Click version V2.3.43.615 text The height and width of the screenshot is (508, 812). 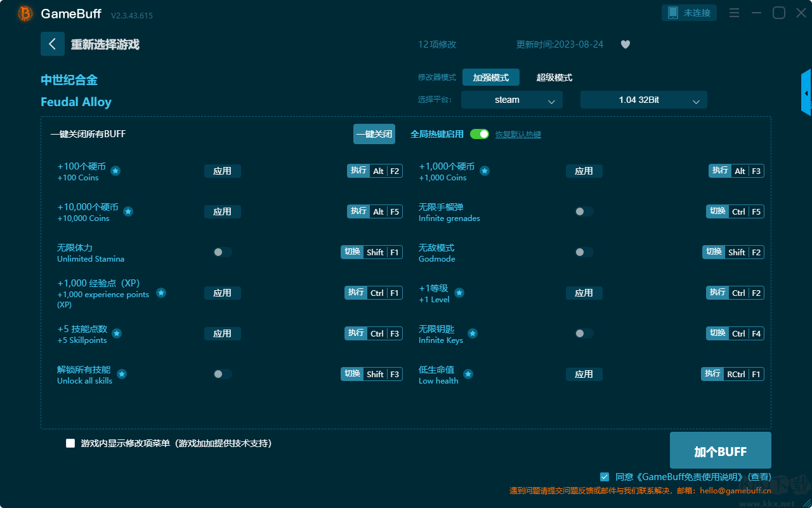132,15
